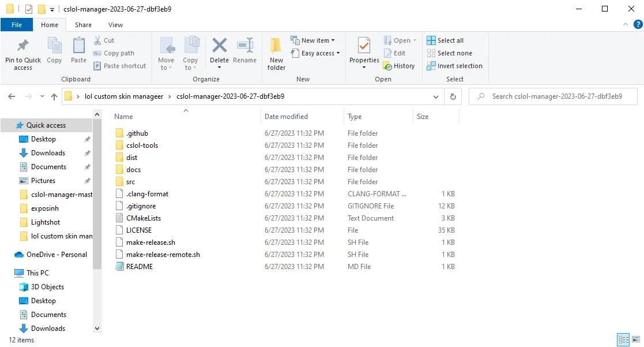The image size is (644, 347).
Task: Click Paste shortcut in ribbon
Action: pyautogui.click(x=119, y=66)
